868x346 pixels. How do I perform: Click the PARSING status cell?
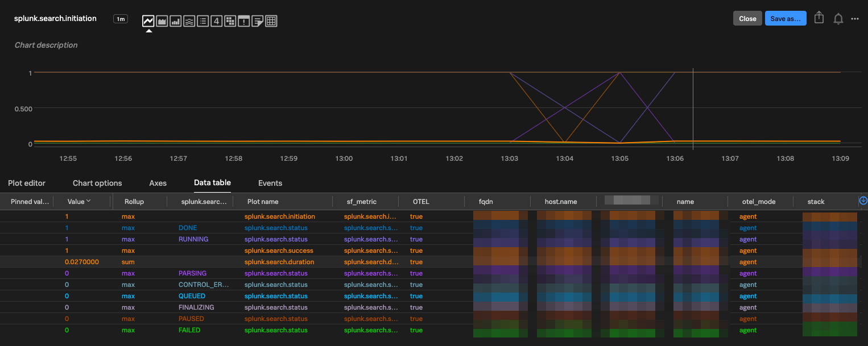pyautogui.click(x=193, y=273)
